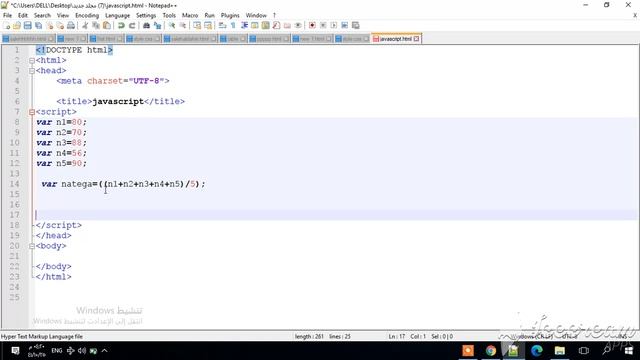This screenshot has height=360, width=640.
Task: Click Hyper Text Markup Language file status
Action: point(42,337)
